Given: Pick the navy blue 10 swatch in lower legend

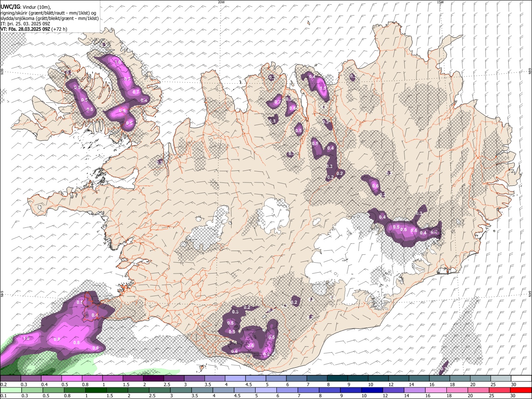Looking at the screenshot, I should tap(372, 390).
